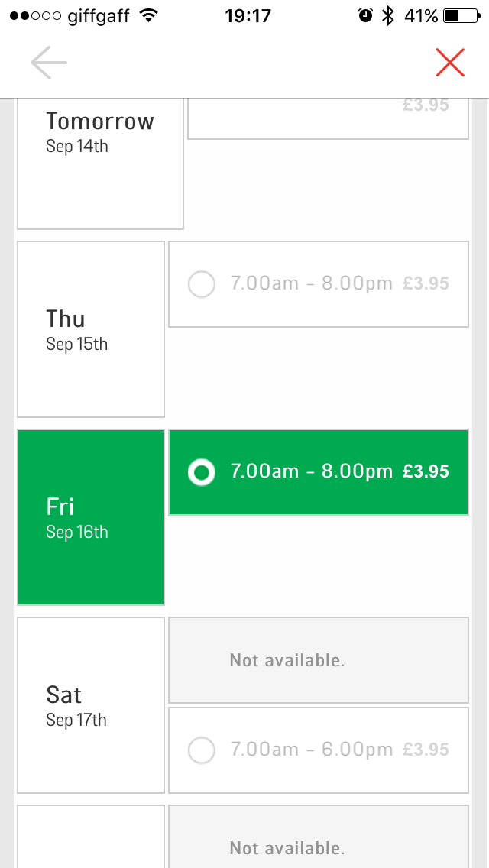Viewport: 489px width, 868px height.
Task: Tap the battery indicator icon
Action: 461,16
